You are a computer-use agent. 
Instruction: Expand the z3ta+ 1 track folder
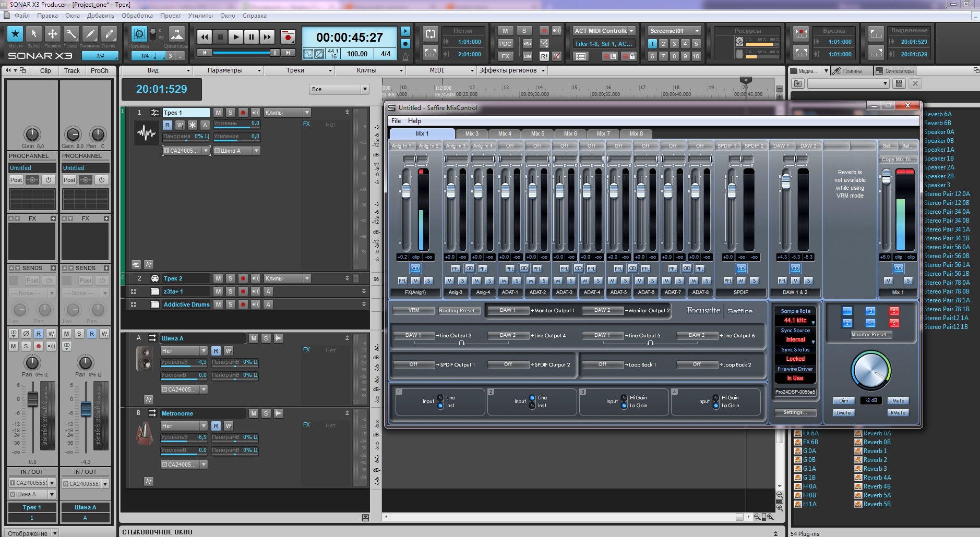click(x=134, y=291)
